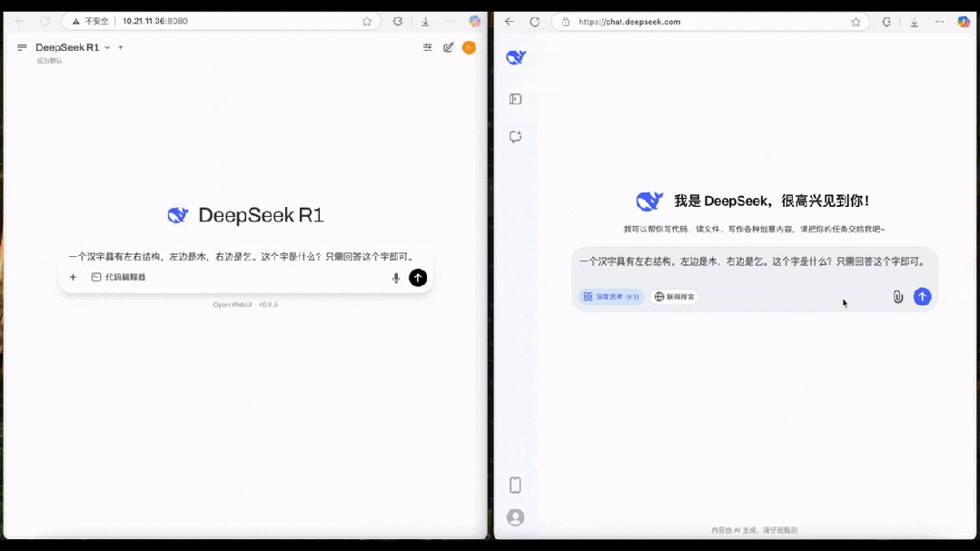Viewport: 980px width, 551px height.
Task: Toggle the 代码解释器 code interpreter option
Action: click(x=119, y=278)
